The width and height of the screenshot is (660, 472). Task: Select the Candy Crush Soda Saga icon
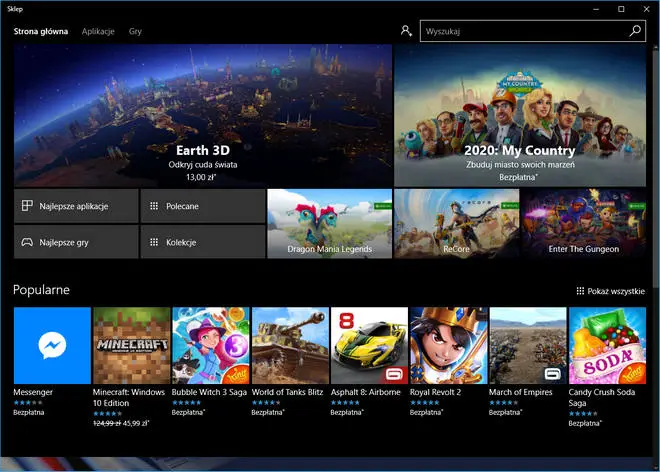[607, 345]
